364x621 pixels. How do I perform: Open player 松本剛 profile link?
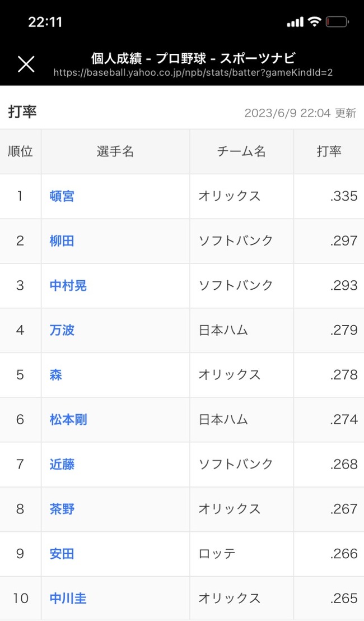pyautogui.click(x=68, y=419)
